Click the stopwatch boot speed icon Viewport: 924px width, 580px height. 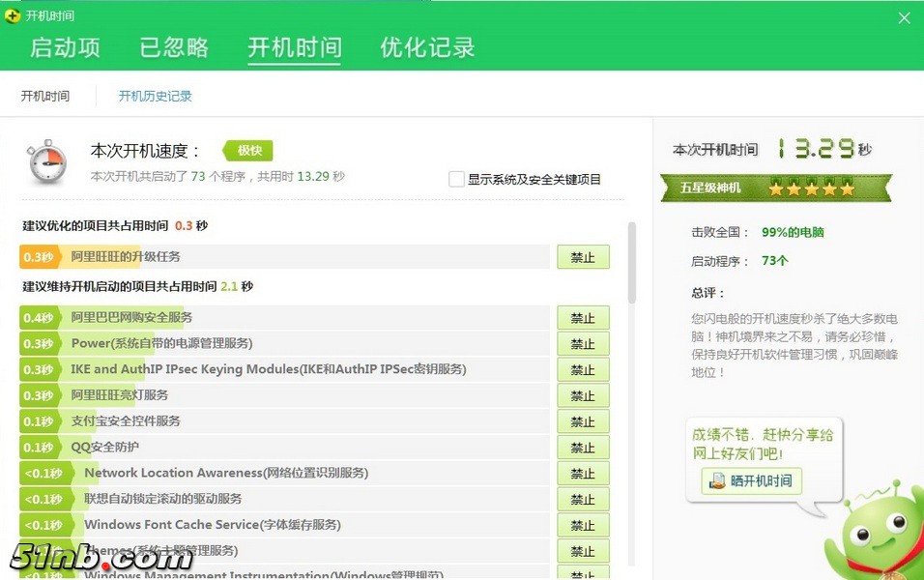pos(47,161)
